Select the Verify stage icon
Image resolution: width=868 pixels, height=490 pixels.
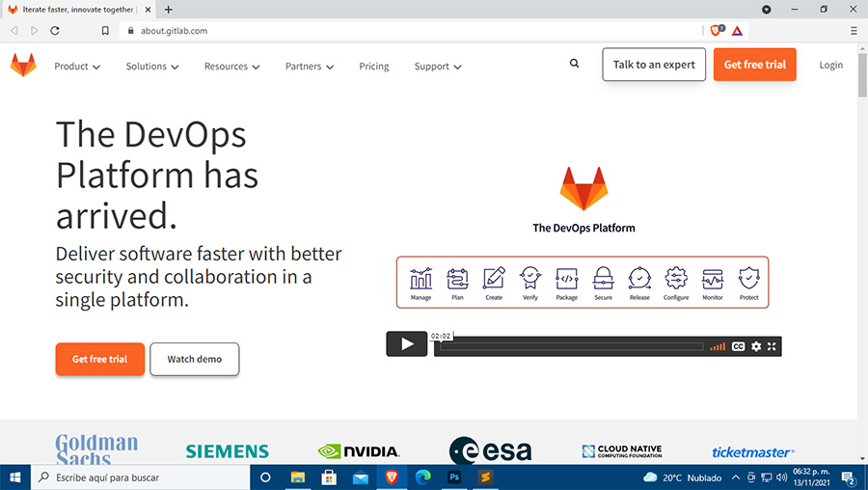[530, 278]
